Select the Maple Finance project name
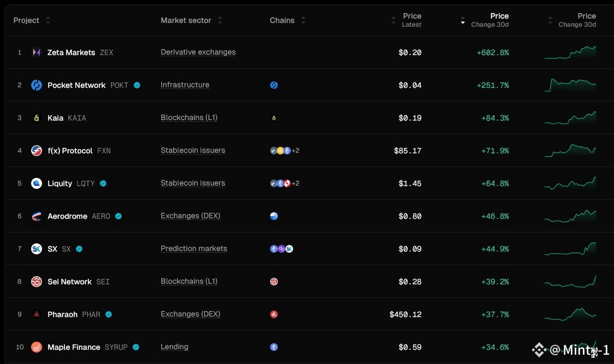The width and height of the screenshot is (614, 364). point(74,347)
